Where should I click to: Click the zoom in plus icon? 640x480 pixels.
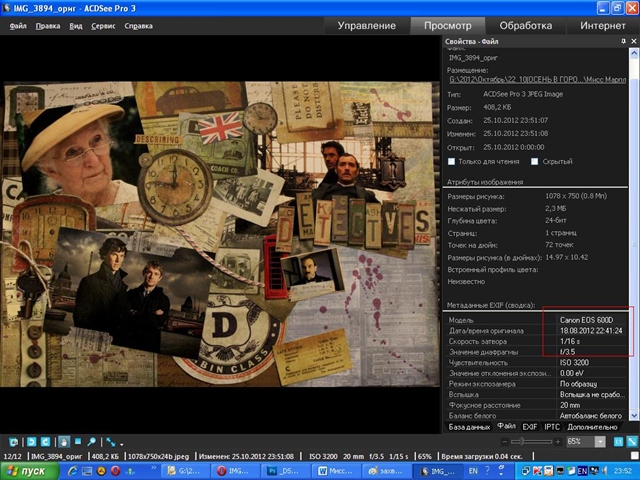559,441
